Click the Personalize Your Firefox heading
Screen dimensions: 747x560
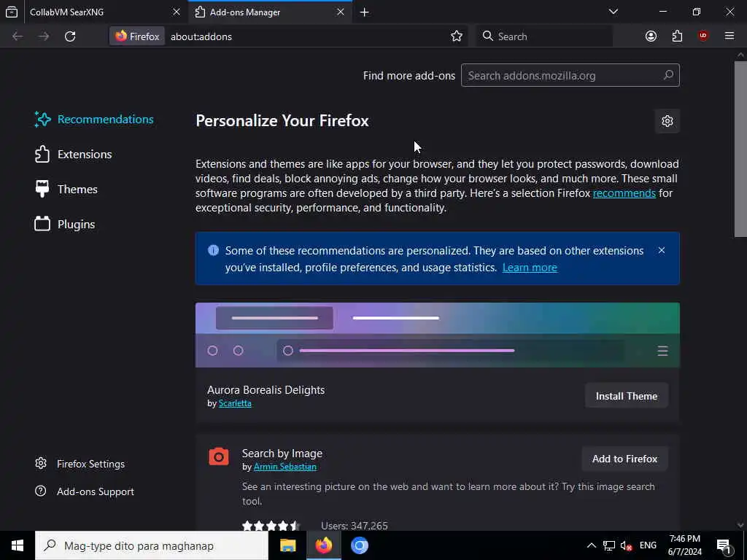282,121
